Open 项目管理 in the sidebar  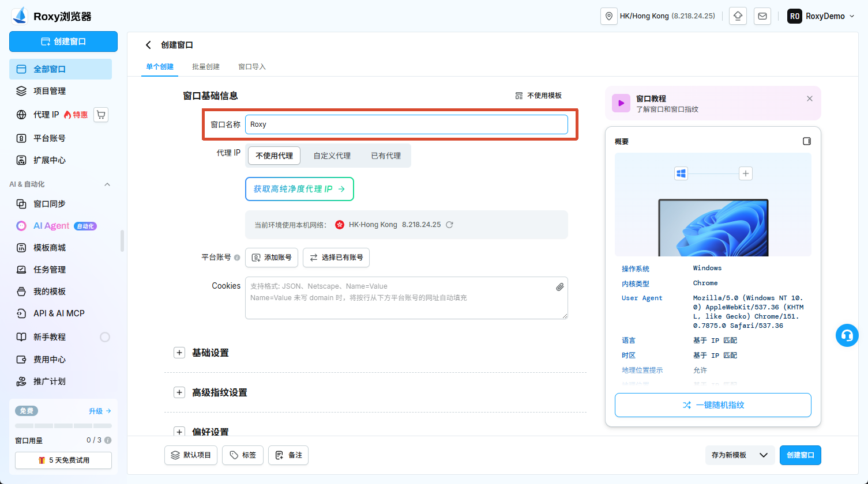pyautogui.click(x=61, y=91)
